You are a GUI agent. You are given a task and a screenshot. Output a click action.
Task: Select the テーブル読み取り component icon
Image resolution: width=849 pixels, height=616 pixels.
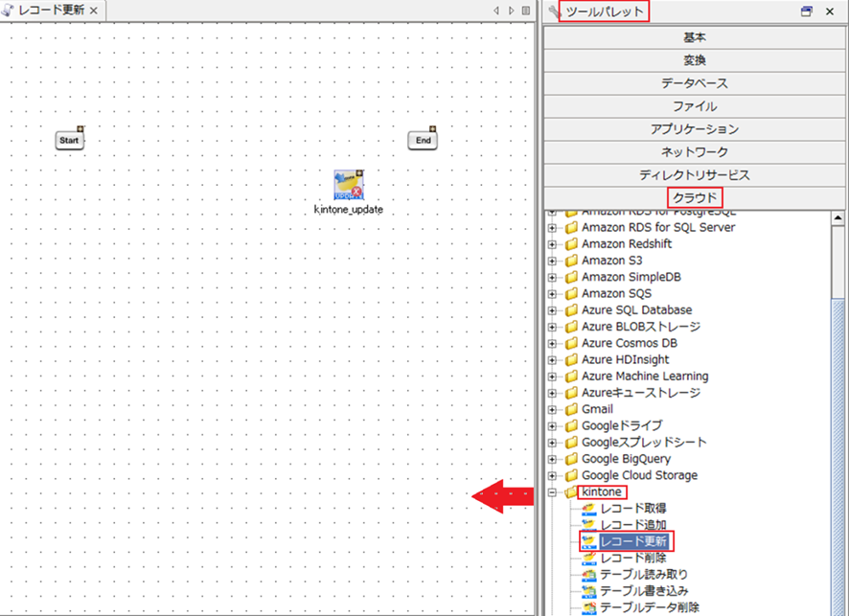pyautogui.click(x=588, y=575)
